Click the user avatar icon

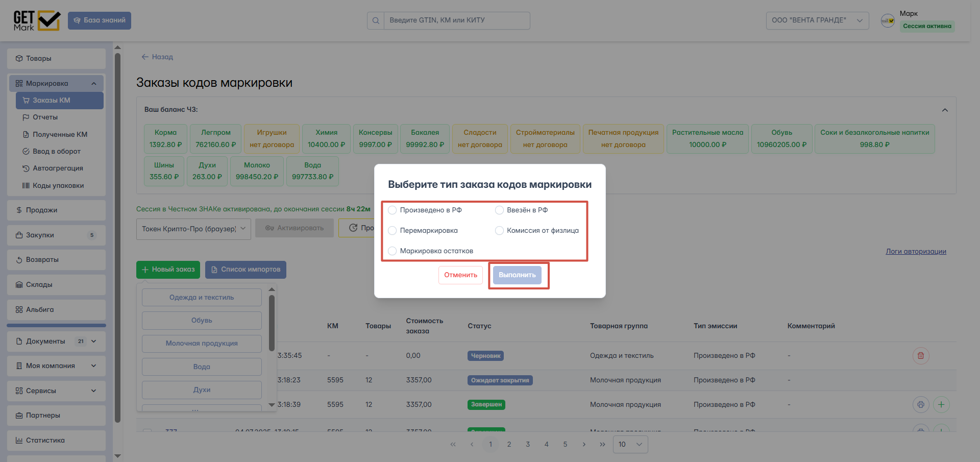click(888, 21)
